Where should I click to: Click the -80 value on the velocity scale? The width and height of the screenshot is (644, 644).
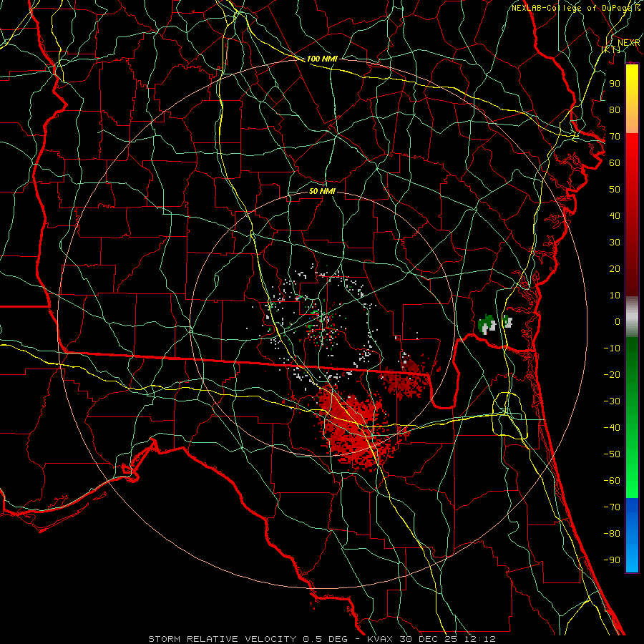click(612, 534)
